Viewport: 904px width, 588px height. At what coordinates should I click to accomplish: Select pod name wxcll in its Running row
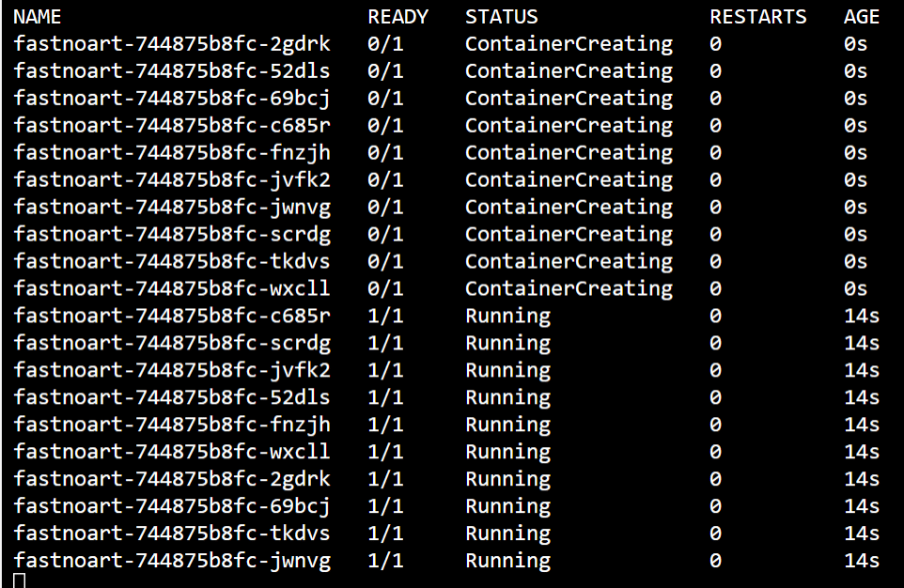[x=172, y=452]
